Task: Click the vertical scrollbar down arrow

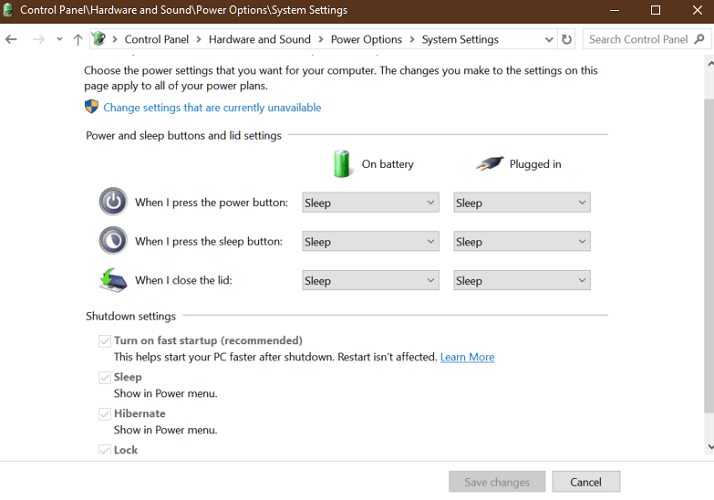Action: click(709, 448)
